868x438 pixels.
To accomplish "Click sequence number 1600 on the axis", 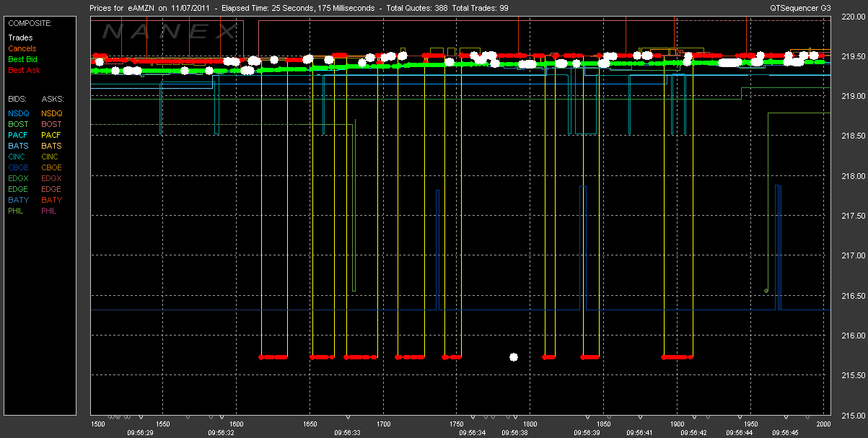I will point(237,424).
